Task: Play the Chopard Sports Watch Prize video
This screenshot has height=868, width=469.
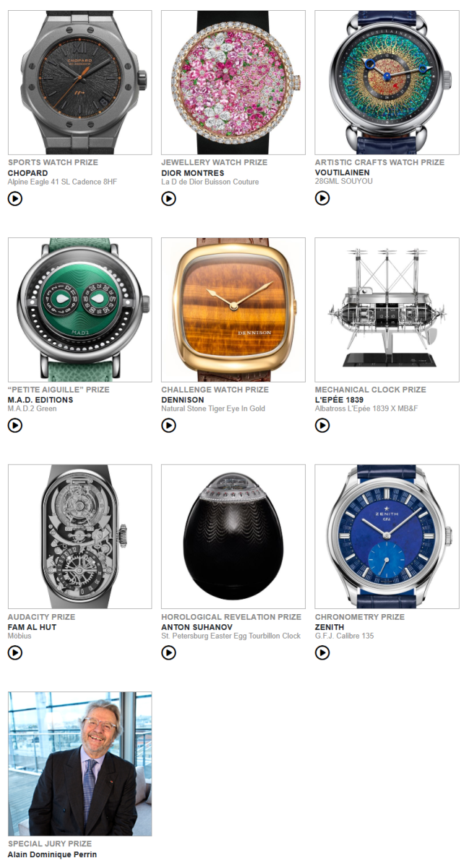Action: 14,198
